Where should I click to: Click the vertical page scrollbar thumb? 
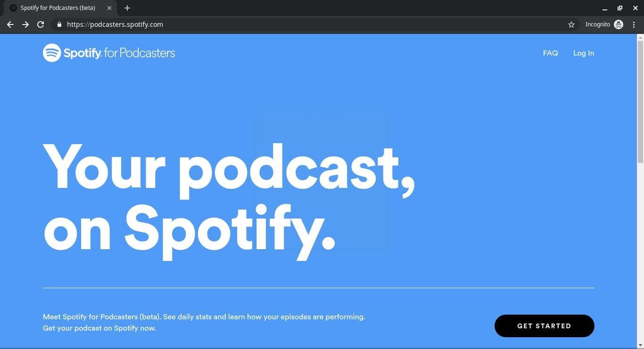click(x=640, y=102)
